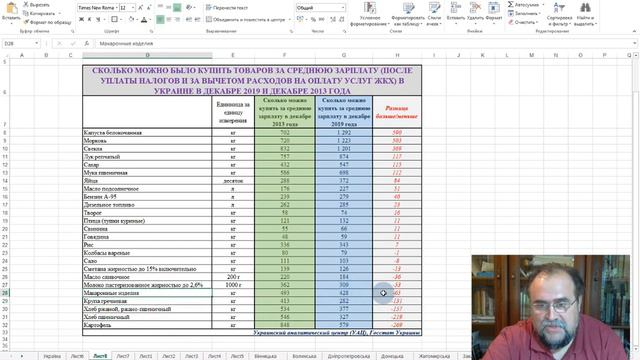
Task: Toggle center horizontal alignment
Action: pos(169,19)
